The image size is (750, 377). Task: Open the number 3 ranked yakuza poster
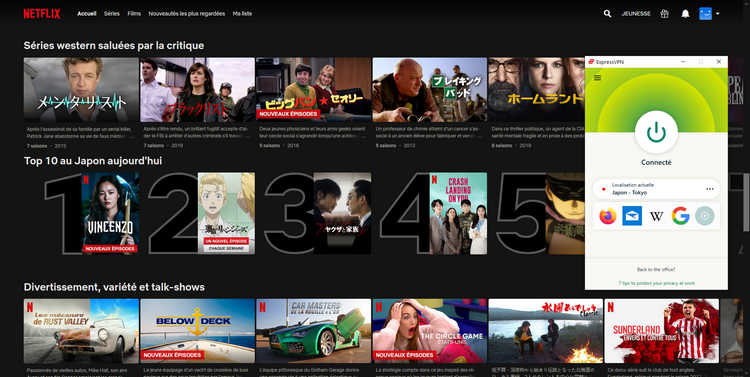click(342, 213)
